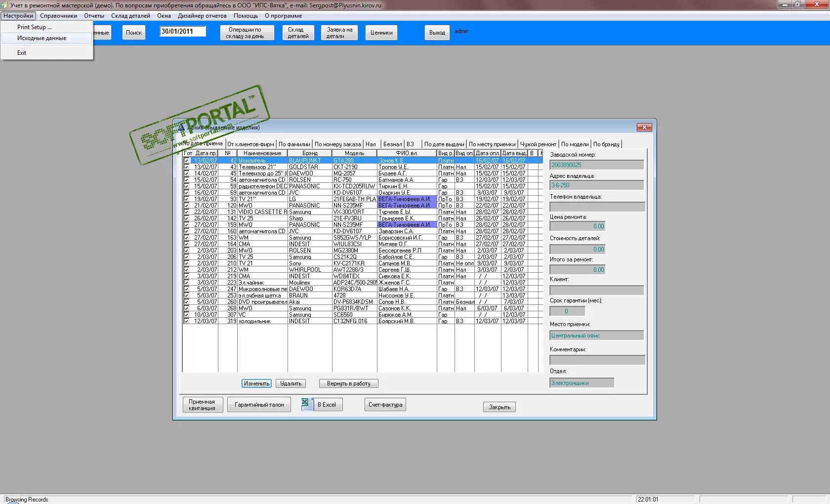Open the Настройки menu

(18, 16)
